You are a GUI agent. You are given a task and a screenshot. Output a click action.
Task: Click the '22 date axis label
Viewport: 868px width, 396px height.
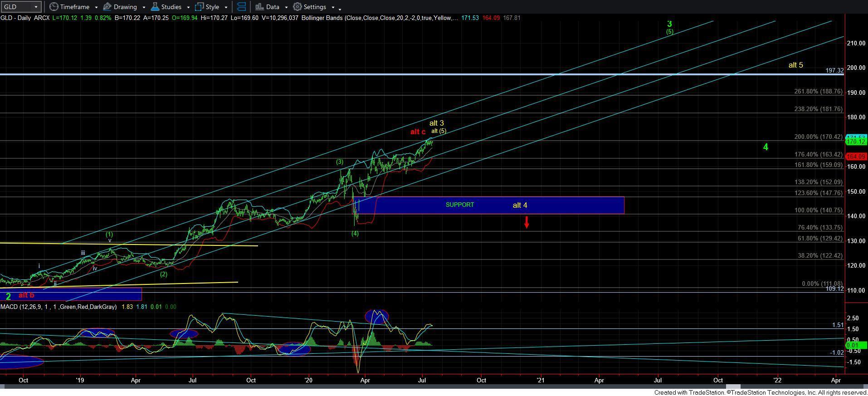(x=777, y=380)
